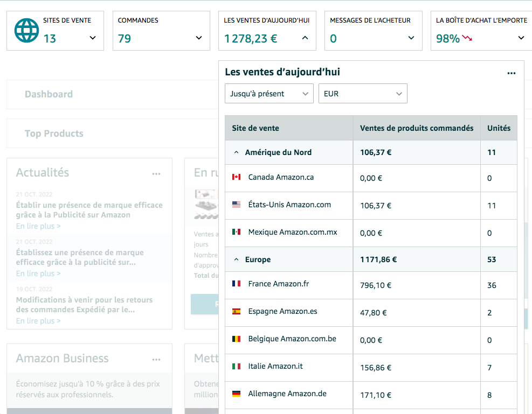Click the globe icon in Sites de vente
The image size is (532, 414).
click(x=26, y=31)
